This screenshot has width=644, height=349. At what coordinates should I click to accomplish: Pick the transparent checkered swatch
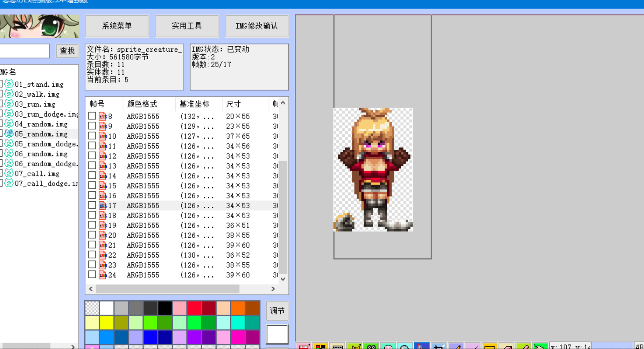coord(92,308)
